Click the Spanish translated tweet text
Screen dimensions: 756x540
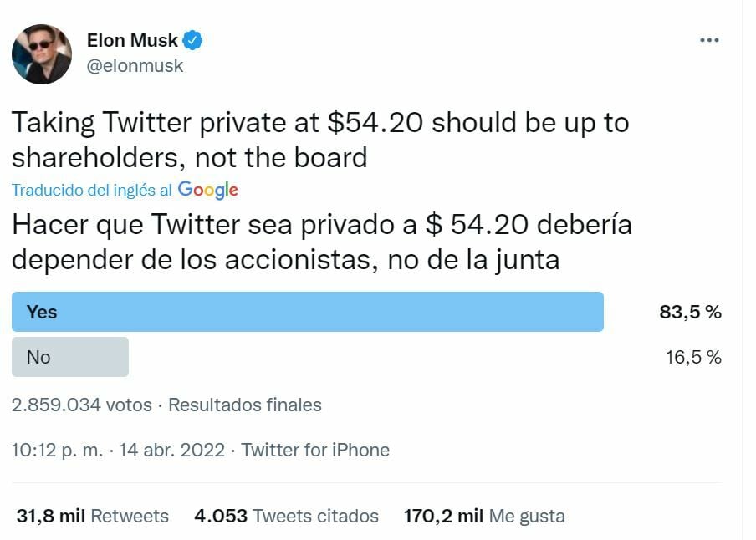[322, 242]
